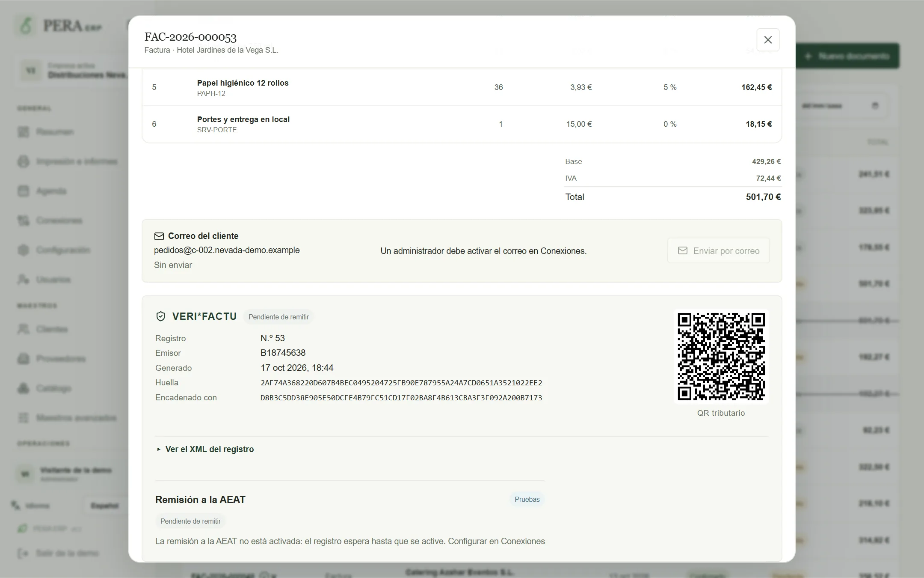The width and height of the screenshot is (924, 578).
Task: Select the Huella hash value starting 2AF74A
Action: tap(401, 383)
